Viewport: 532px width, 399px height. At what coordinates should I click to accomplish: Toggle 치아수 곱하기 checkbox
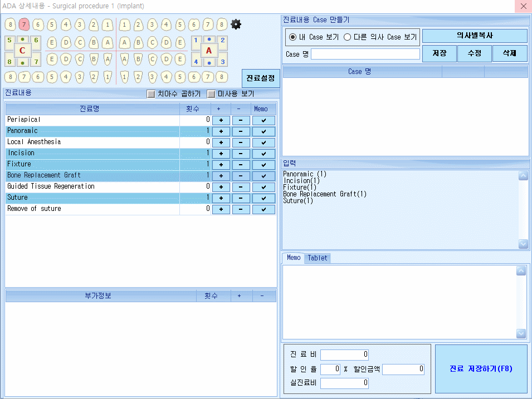[151, 94]
